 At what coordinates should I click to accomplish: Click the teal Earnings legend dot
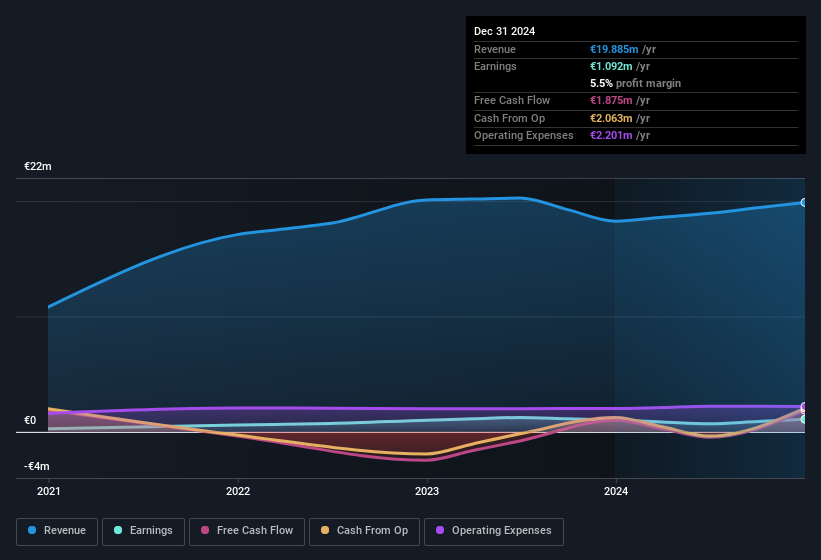coord(118,530)
